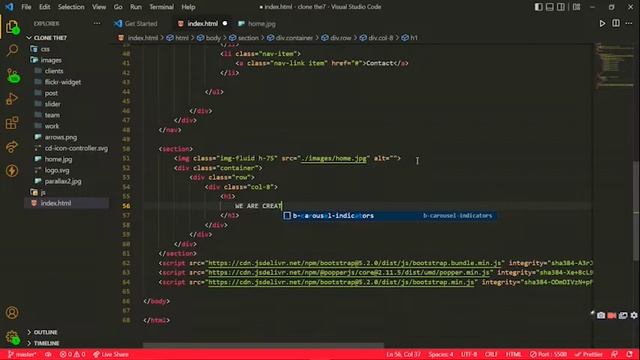Click the red recording overlay icon
The width and height of the screenshot is (640, 360).
click(x=612, y=315)
